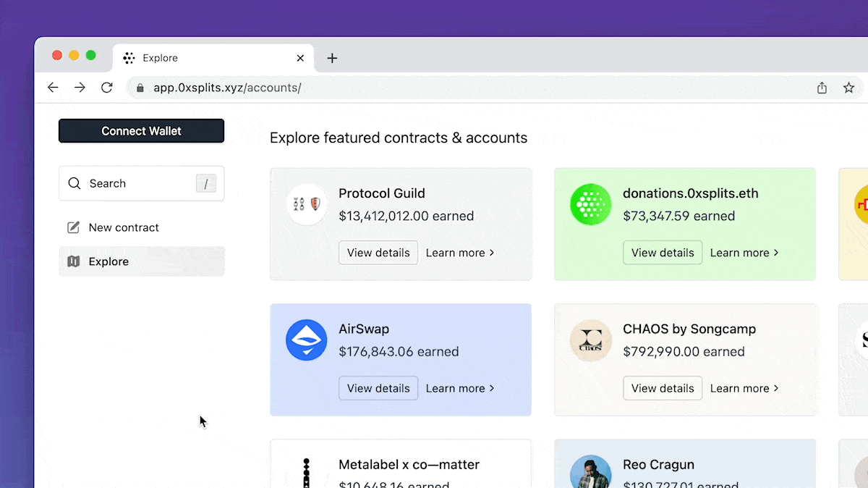This screenshot has width=868, height=488.
Task: Click the $792,990.00 earned amount
Action: (x=684, y=351)
